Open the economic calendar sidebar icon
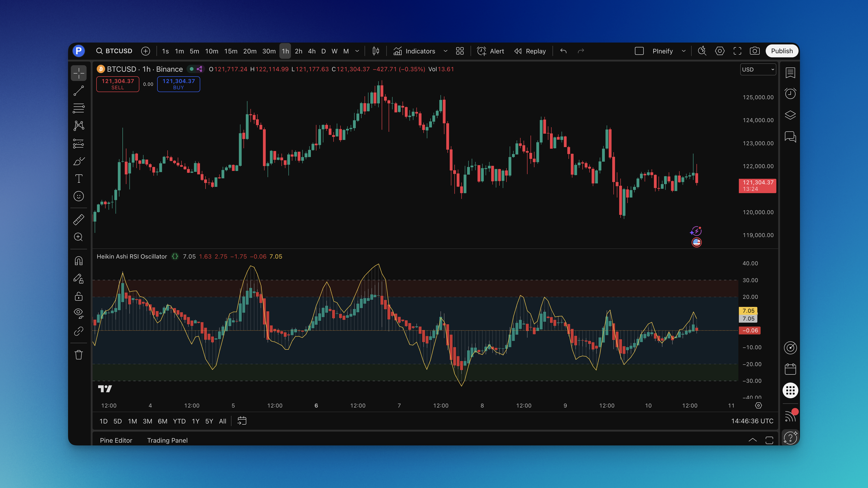Image resolution: width=868 pixels, height=488 pixels. 790,369
